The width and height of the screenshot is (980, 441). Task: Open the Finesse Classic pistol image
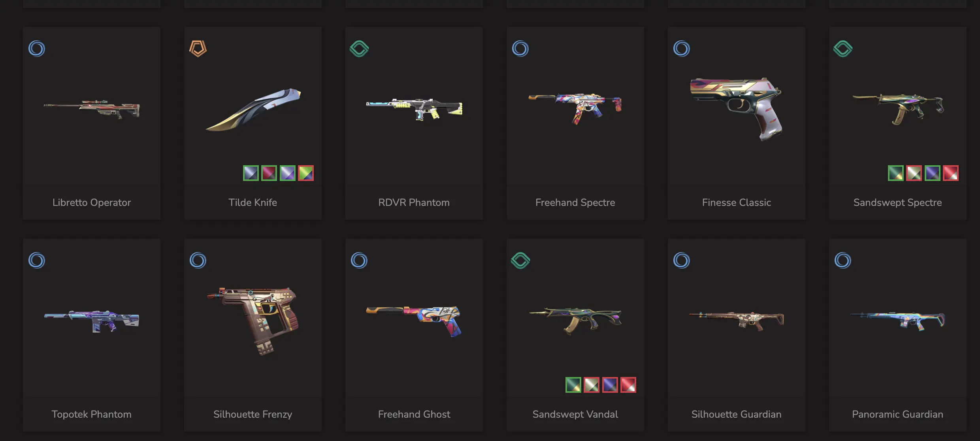(737, 109)
